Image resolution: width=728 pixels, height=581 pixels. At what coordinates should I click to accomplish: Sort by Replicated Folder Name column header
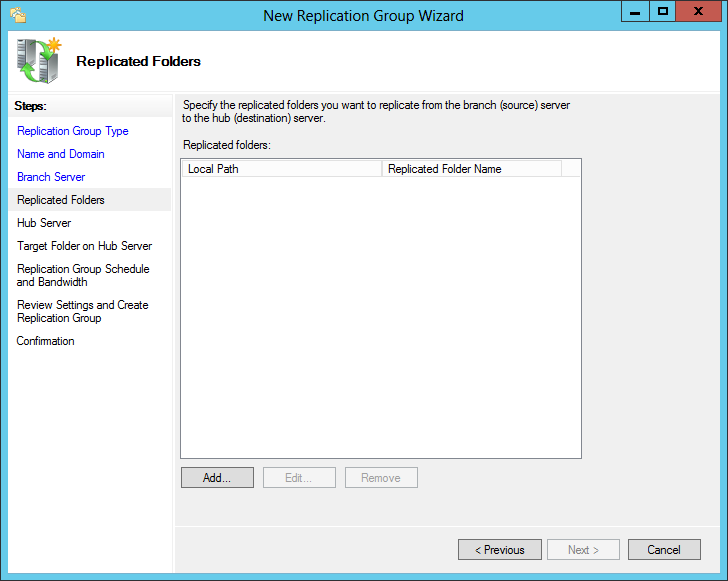(472, 169)
